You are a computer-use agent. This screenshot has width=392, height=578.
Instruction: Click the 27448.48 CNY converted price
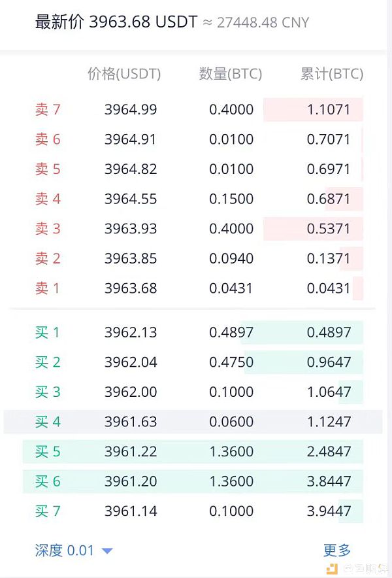pos(263,22)
